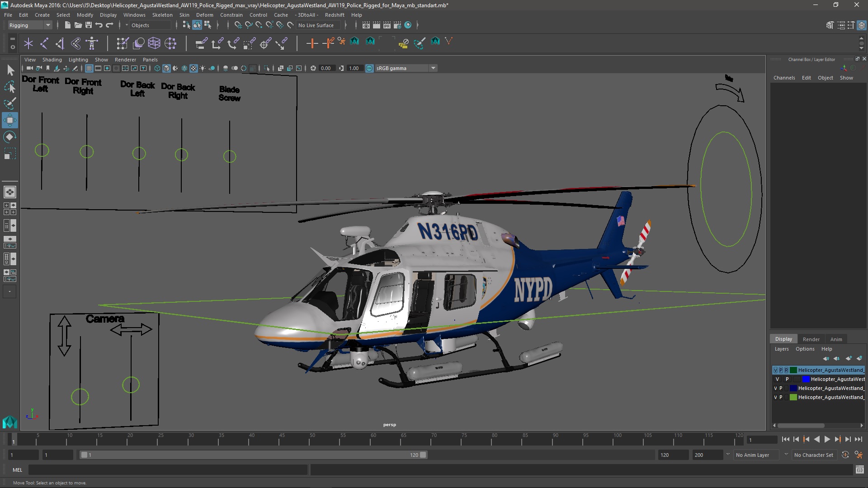Viewport: 868px width, 488px height.
Task: Toggle visibility V of the green layer
Action: [x=776, y=397]
